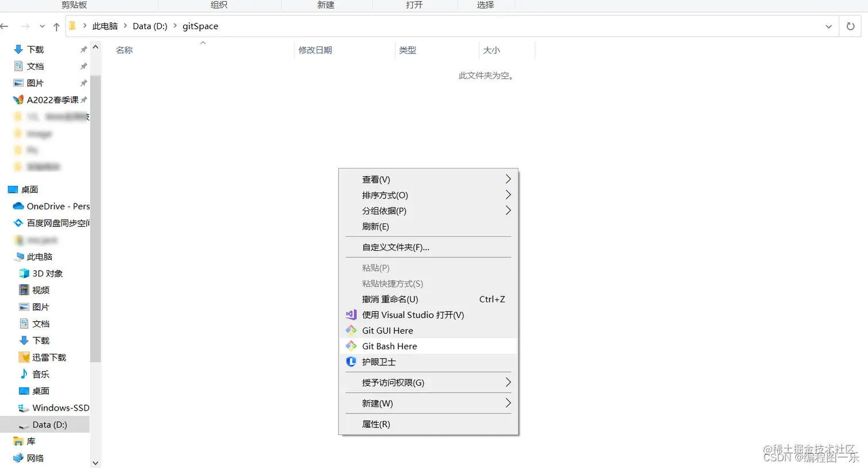Open 属性(R) from the context menu
This screenshot has width=868, height=468.
[428, 424]
